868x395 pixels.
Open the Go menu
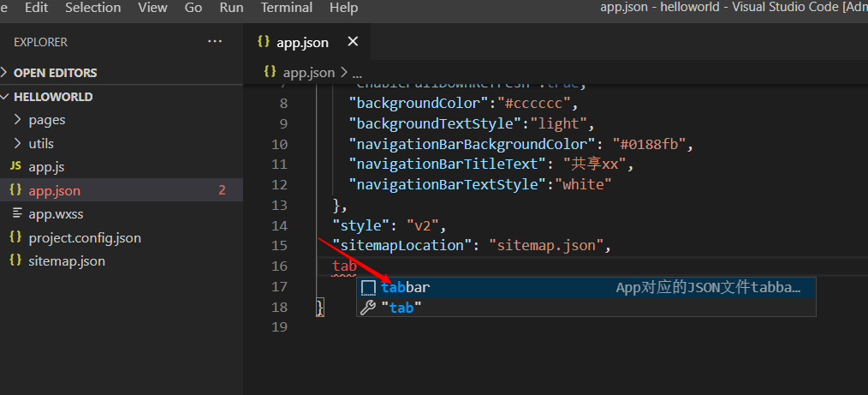click(x=193, y=8)
